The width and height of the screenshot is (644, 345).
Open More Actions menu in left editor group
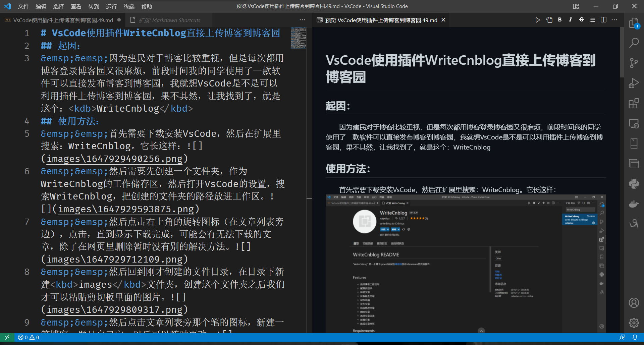point(302,20)
